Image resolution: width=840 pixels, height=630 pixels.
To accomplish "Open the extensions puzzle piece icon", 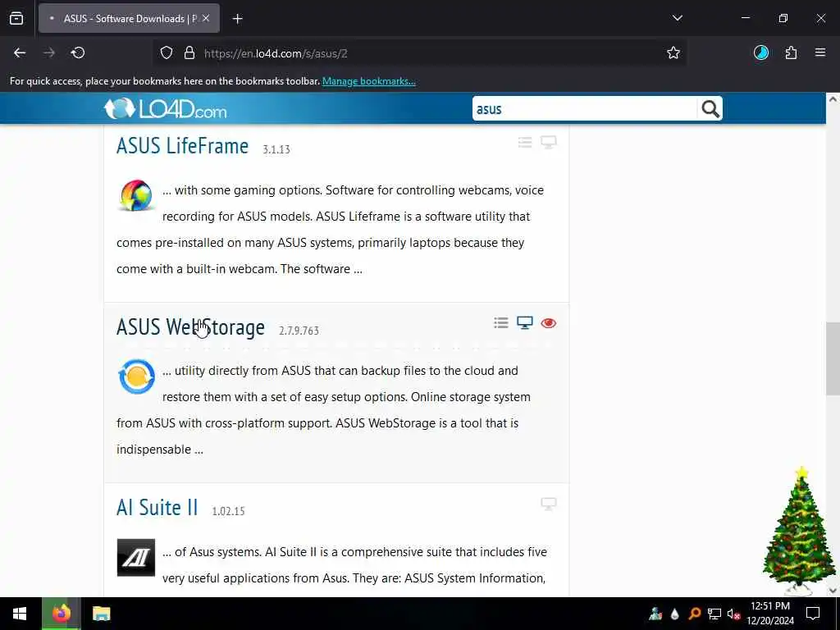I will tap(792, 52).
